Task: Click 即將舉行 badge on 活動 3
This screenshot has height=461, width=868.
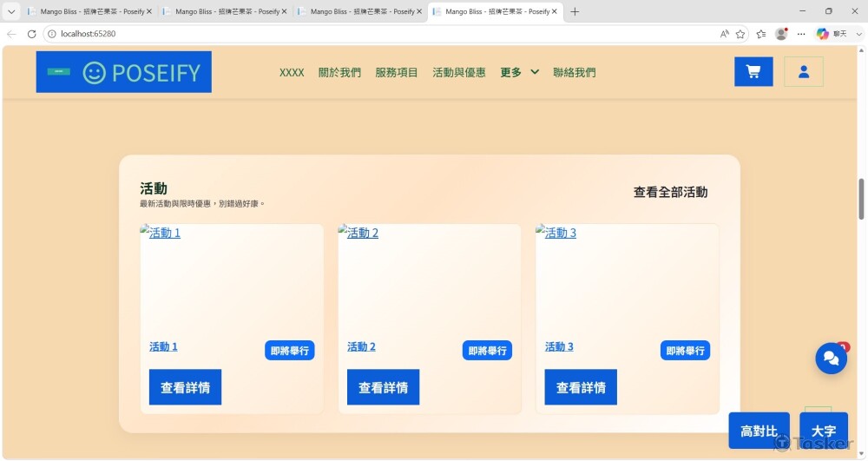Action: (686, 351)
